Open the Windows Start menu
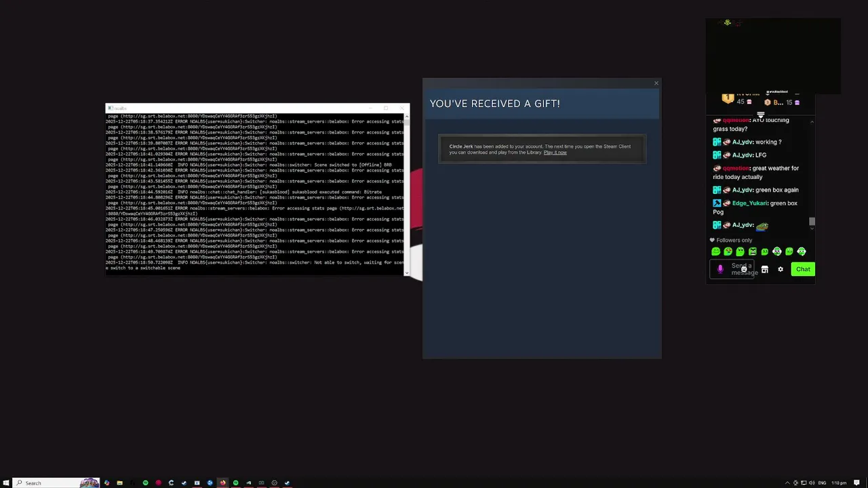This screenshot has width=868, height=488. point(6,483)
